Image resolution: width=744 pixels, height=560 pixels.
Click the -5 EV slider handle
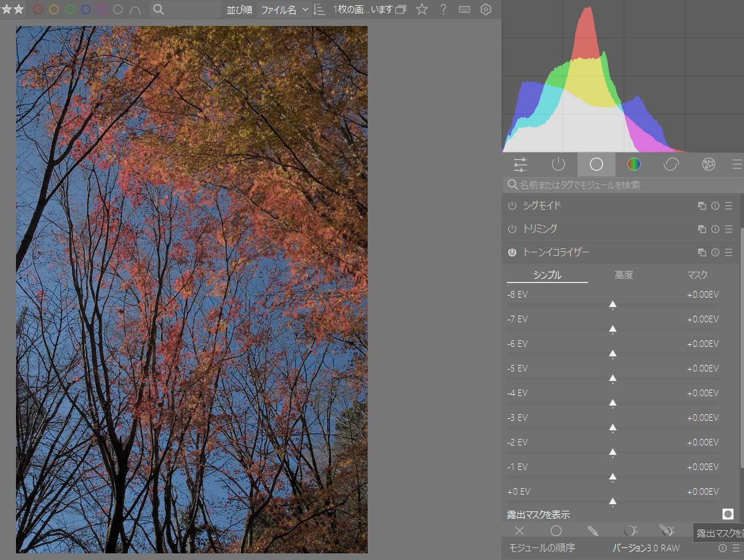click(x=613, y=378)
